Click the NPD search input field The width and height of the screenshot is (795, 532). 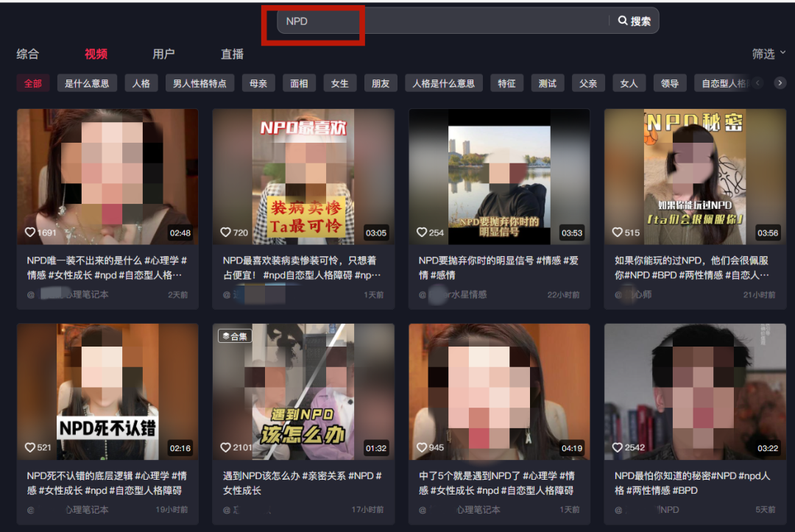click(x=442, y=21)
